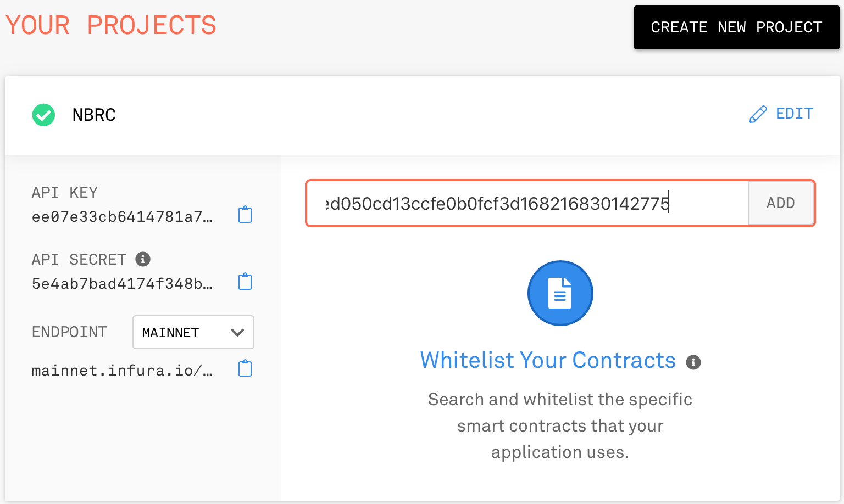Click the EDIT project link

(795, 114)
